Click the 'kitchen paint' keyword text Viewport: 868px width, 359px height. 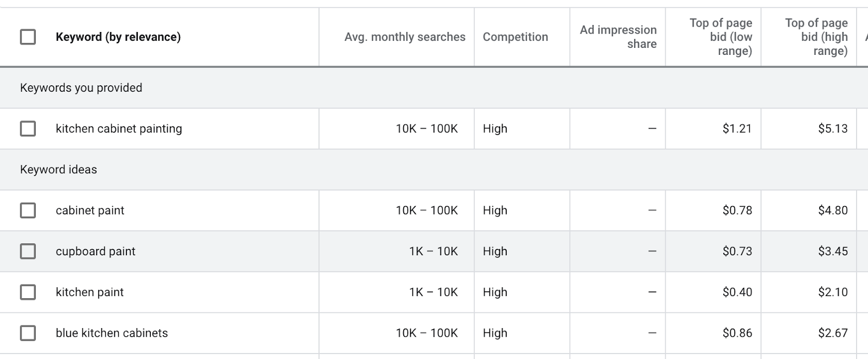pos(90,292)
